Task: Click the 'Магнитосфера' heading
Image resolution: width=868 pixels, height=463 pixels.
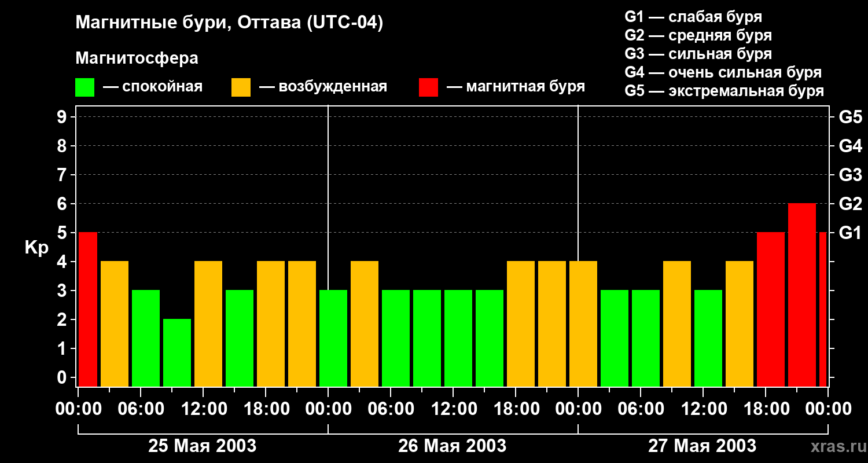Action: [x=137, y=58]
